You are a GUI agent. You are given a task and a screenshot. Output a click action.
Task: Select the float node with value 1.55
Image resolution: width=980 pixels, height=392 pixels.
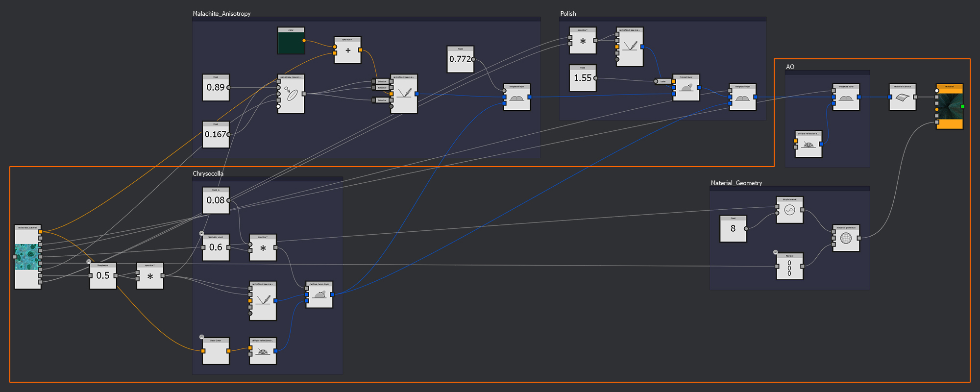point(583,78)
